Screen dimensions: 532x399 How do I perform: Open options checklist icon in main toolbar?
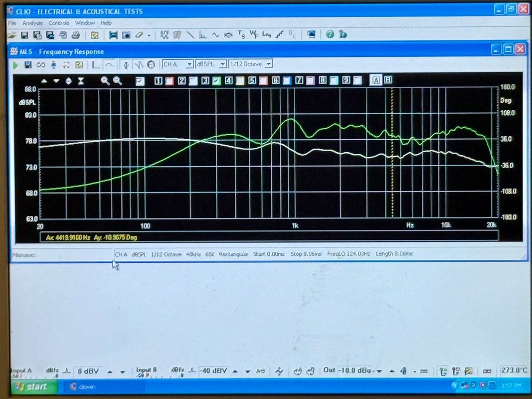pos(95,35)
